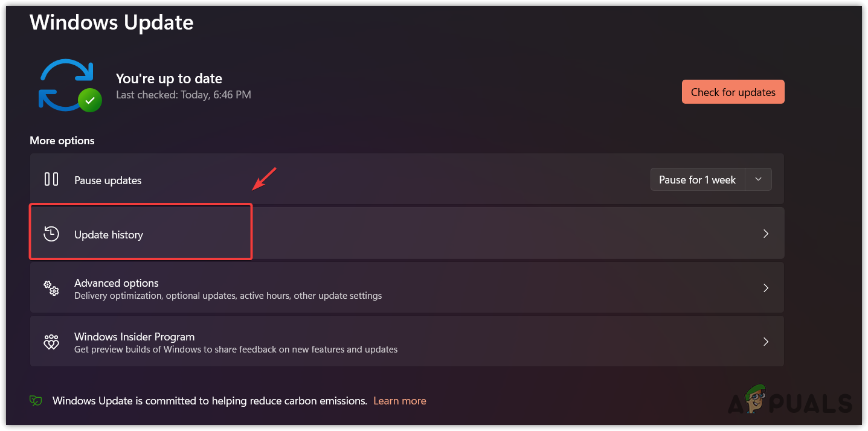Open the Update history entry label
The image size is (868, 431).
click(x=109, y=235)
